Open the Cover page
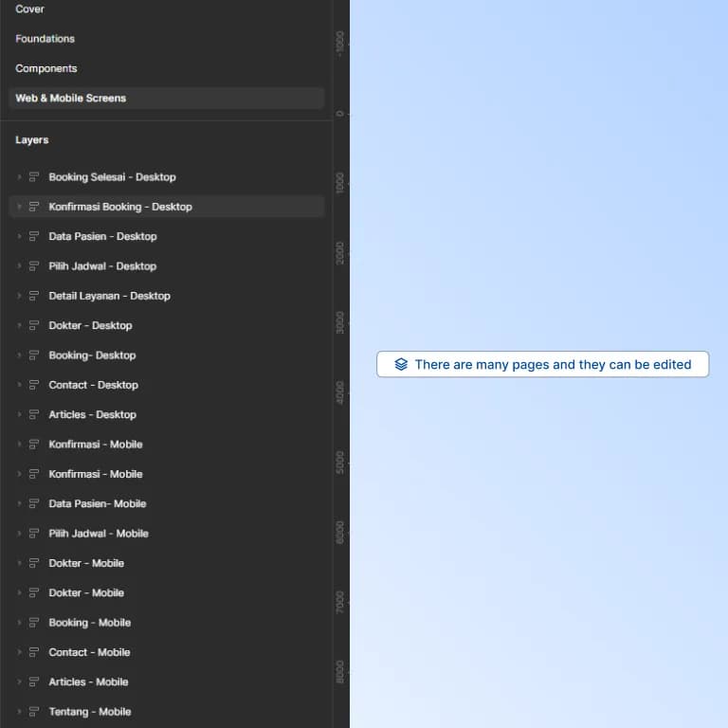The width and height of the screenshot is (728, 728). (29, 9)
